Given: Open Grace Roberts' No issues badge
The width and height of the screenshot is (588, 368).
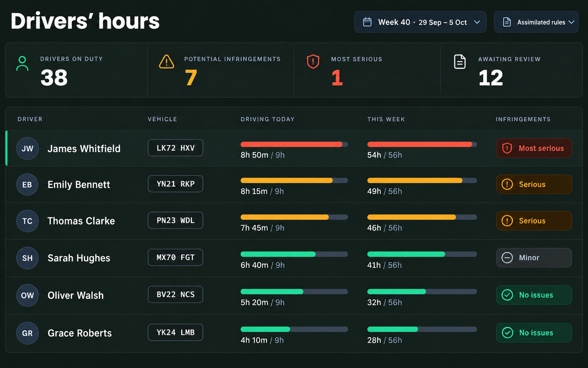Looking at the screenshot, I should [534, 333].
